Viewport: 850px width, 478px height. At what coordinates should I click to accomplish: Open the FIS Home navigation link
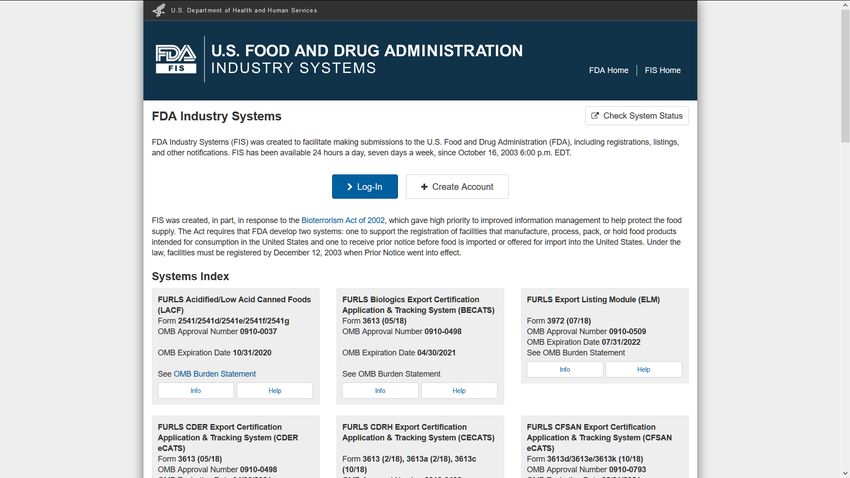coord(662,70)
